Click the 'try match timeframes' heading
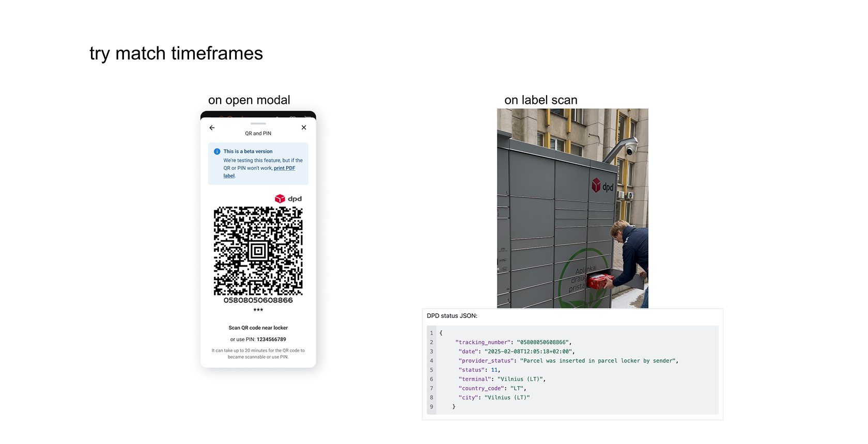 (176, 53)
